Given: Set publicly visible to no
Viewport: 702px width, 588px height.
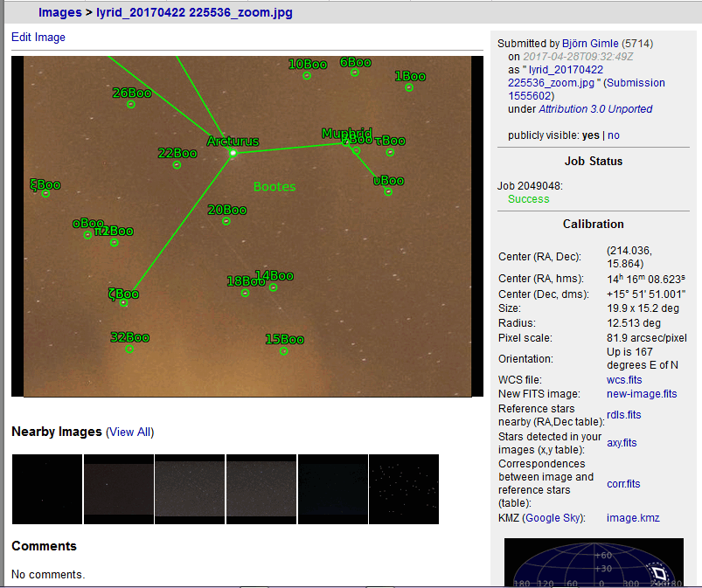Looking at the screenshot, I should 614,135.
